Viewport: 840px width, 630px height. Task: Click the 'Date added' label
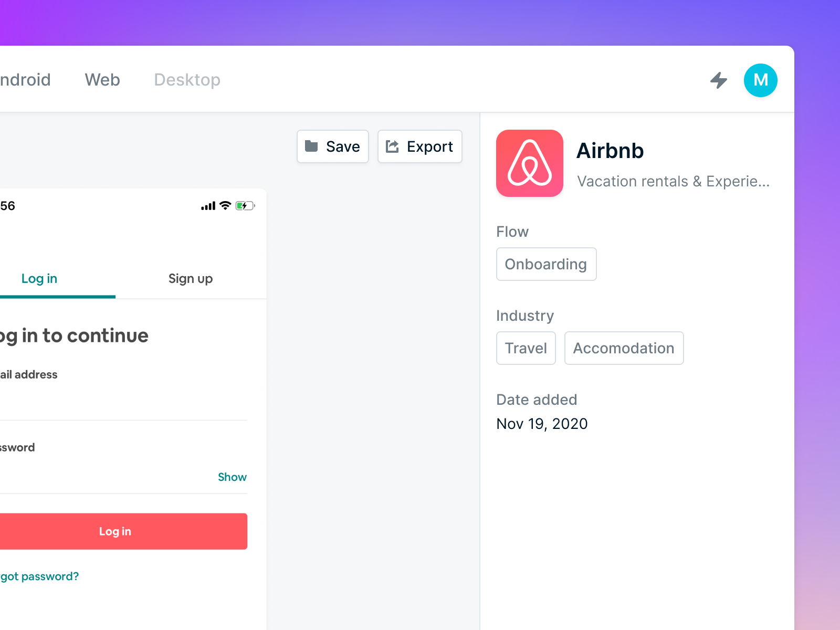coord(537,400)
